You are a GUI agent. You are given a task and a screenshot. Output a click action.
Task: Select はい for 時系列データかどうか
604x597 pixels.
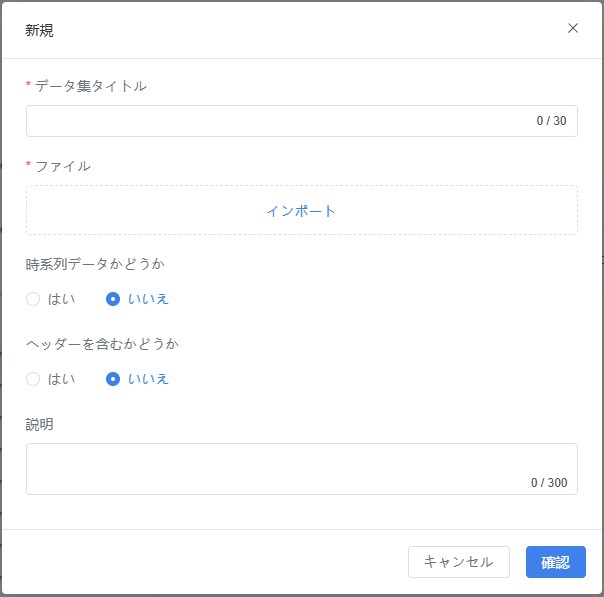point(33,299)
